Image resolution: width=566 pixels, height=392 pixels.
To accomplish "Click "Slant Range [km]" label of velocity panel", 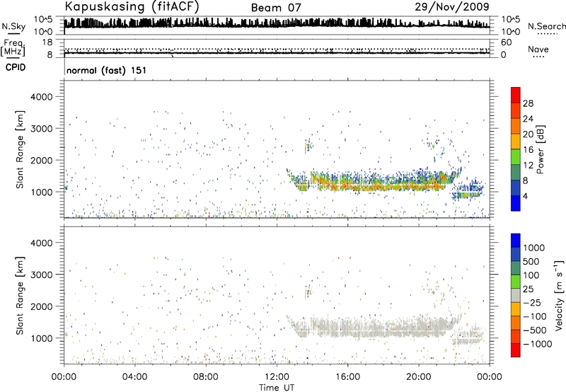I will point(20,296).
